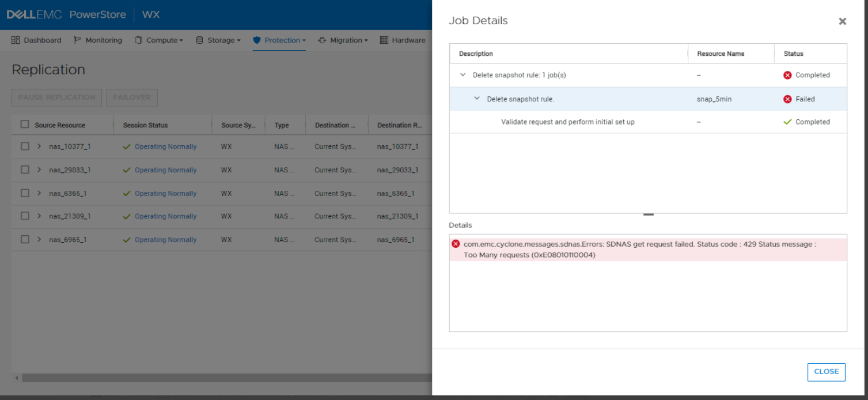Check the box for nas_6365_1
This screenshot has height=400, width=868.
click(x=25, y=193)
